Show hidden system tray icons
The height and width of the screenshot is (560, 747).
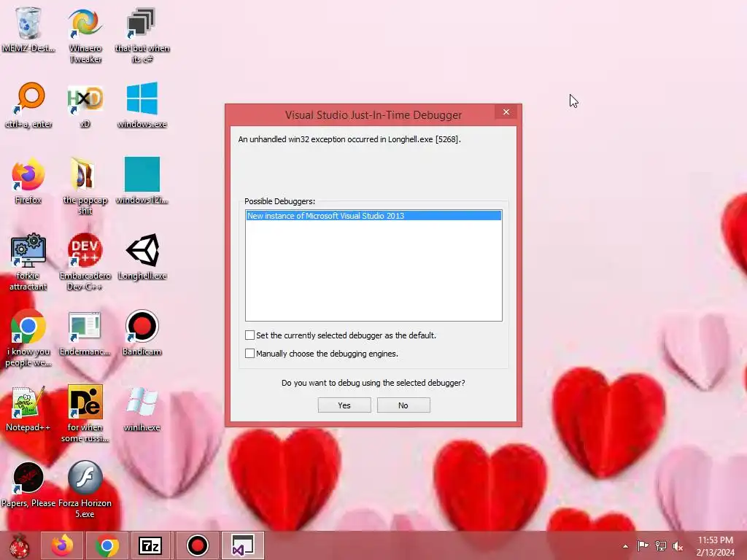(x=625, y=546)
